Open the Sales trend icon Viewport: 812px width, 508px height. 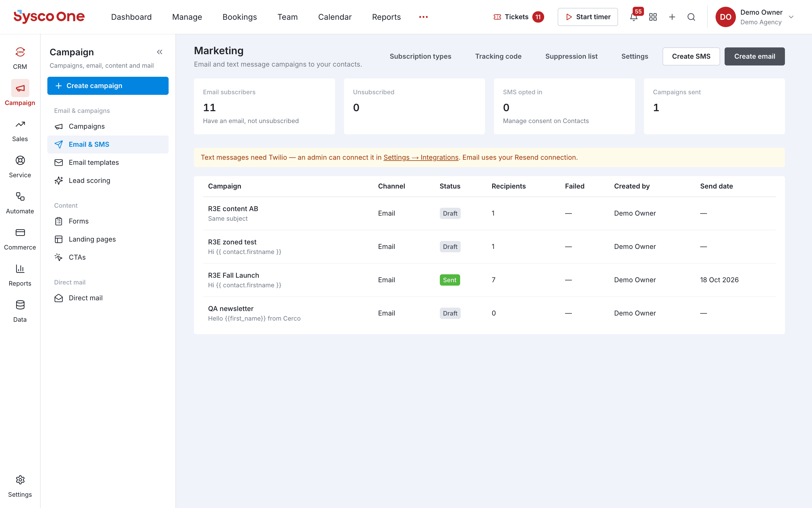(x=20, y=124)
